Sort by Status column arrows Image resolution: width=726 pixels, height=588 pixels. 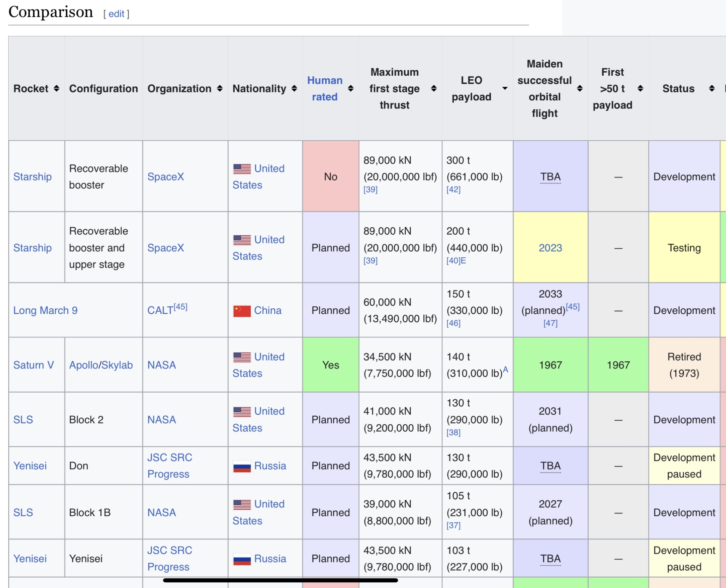tap(711, 88)
